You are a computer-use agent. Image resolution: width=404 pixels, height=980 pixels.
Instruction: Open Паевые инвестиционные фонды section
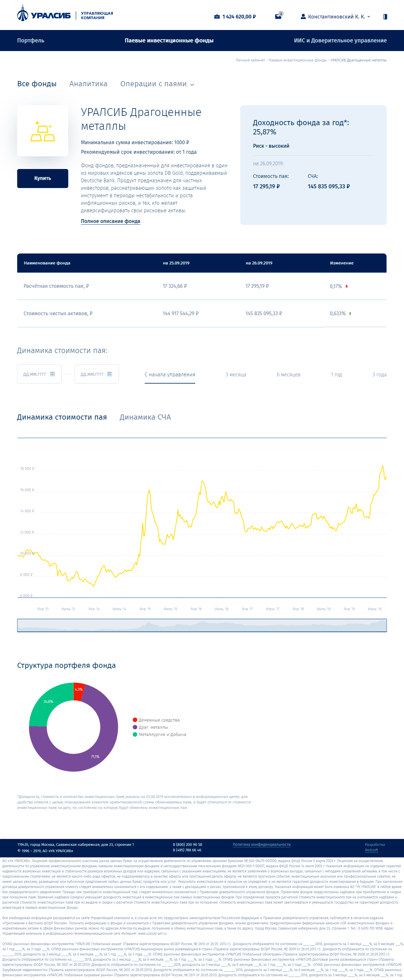click(169, 40)
